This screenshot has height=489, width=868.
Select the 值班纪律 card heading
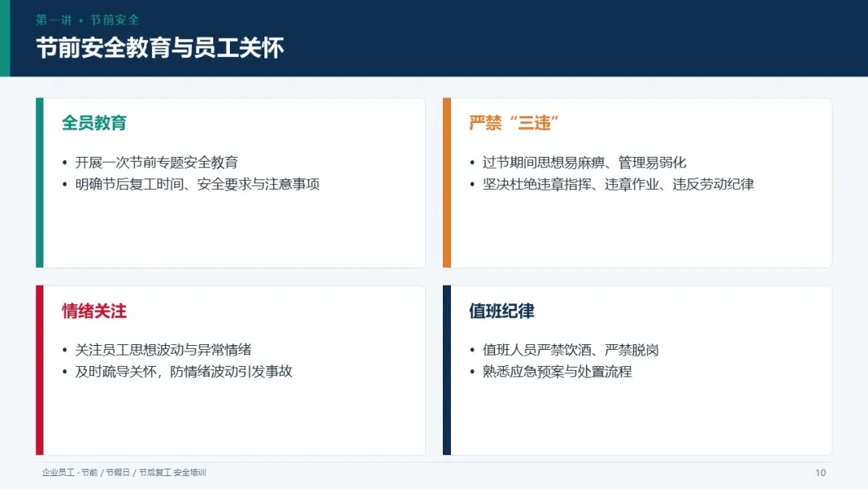click(502, 311)
